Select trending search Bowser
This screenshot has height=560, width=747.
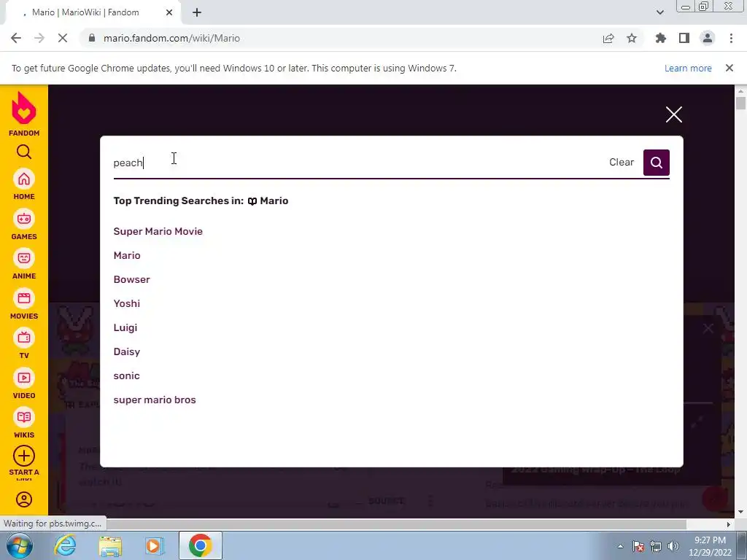coord(131,279)
